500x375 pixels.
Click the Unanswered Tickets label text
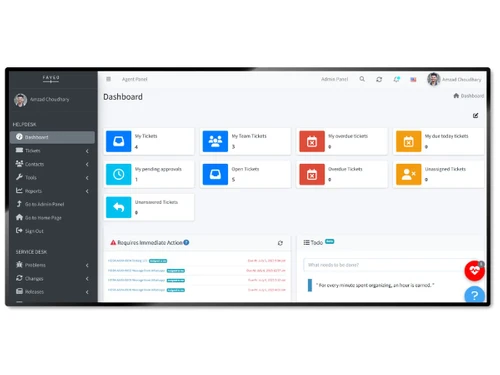tap(156, 202)
